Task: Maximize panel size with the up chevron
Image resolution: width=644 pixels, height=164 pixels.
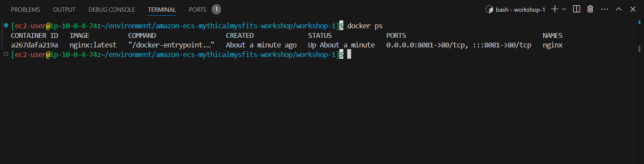Action: 619,9
